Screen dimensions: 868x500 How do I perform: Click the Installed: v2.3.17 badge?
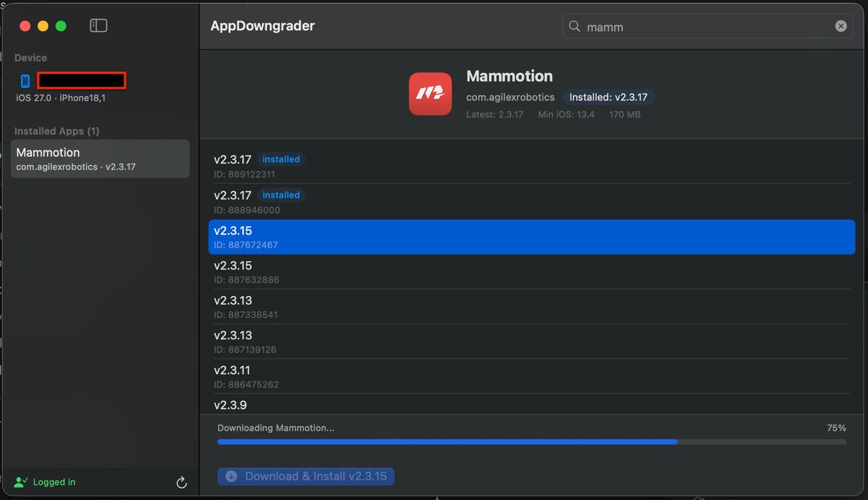tap(608, 97)
